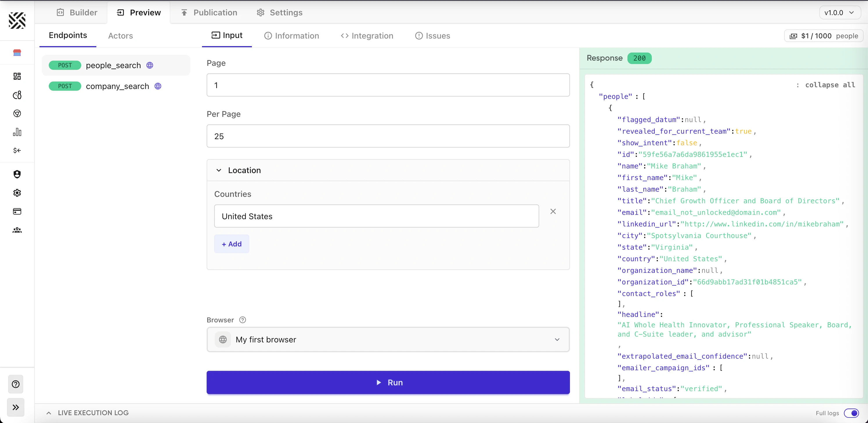Image resolution: width=868 pixels, height=423 pixels.
Task: Remove United States country entry
Action: click(553, 211)
